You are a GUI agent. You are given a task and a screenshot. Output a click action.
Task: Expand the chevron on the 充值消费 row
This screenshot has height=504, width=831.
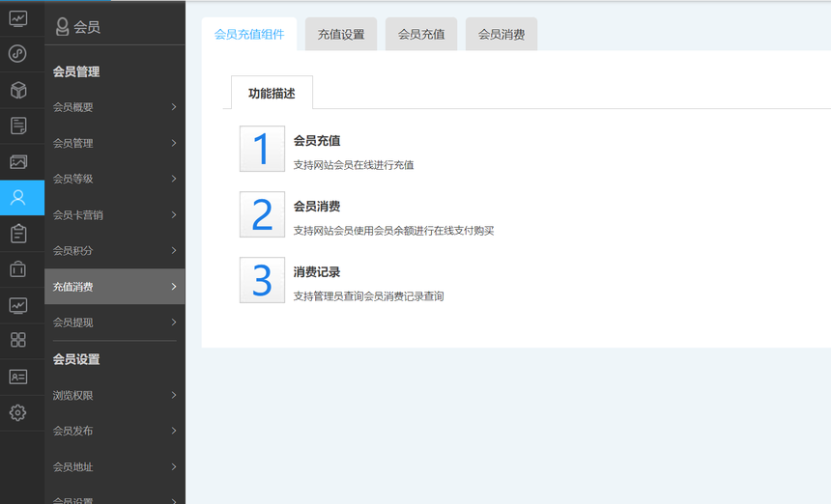(x=174, y=287)
